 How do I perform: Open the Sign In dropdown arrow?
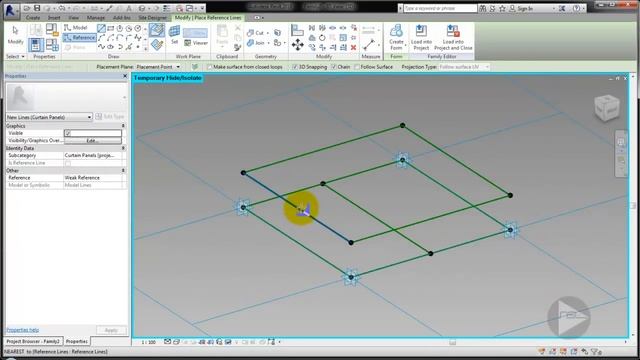point(554,8)
